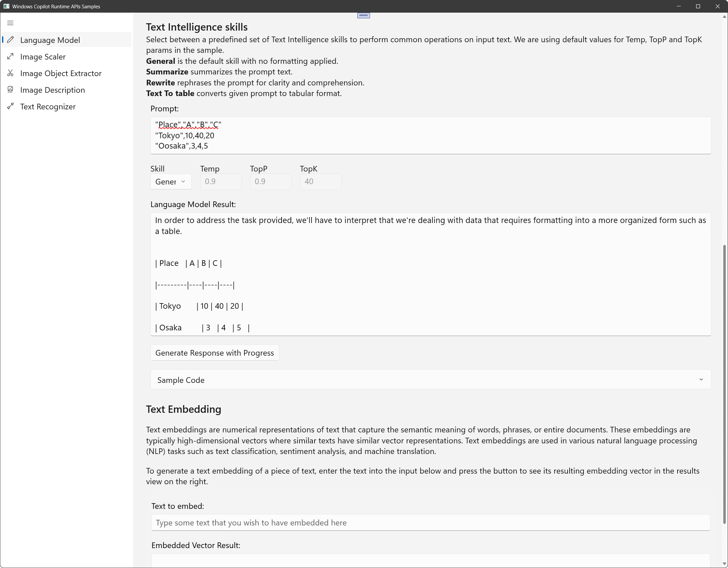This screenshot has width=728, height=568.
Task: Click the Text Recognizer icon
Action: [x=10, y=106]
